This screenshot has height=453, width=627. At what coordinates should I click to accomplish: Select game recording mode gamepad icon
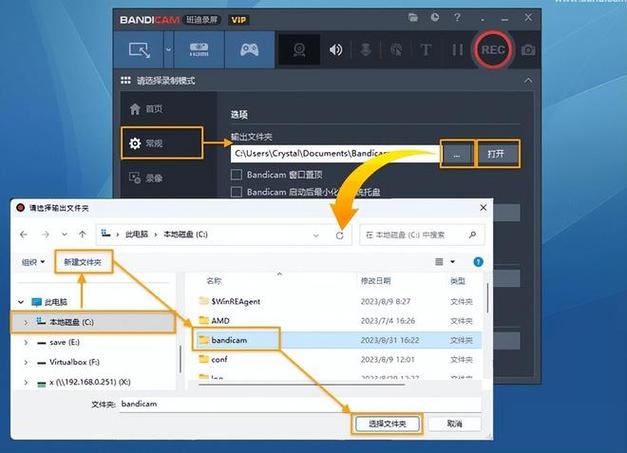(x=249, y=50)
